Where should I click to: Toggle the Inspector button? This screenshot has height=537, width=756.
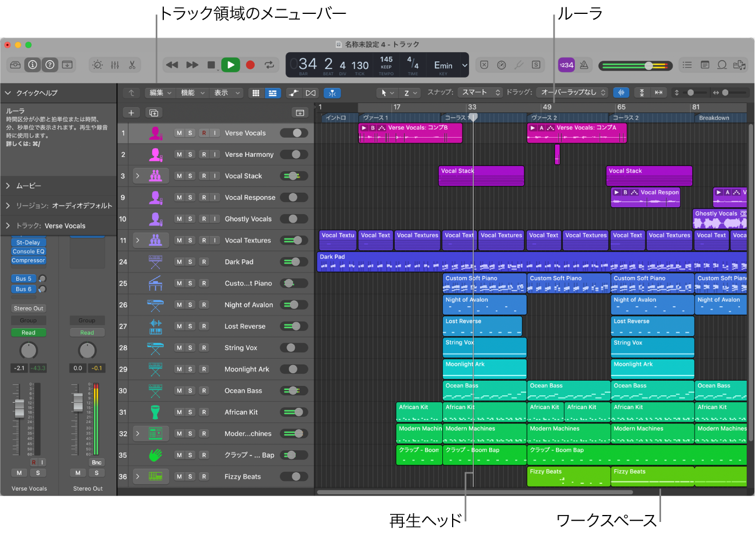(32, 65)
